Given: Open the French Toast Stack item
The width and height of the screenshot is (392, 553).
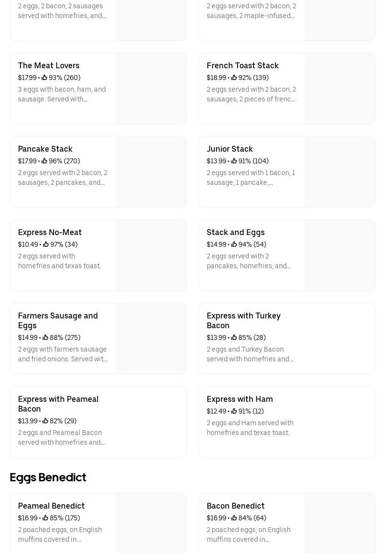Looking at the screenshot, I should (x=242, y=66).
